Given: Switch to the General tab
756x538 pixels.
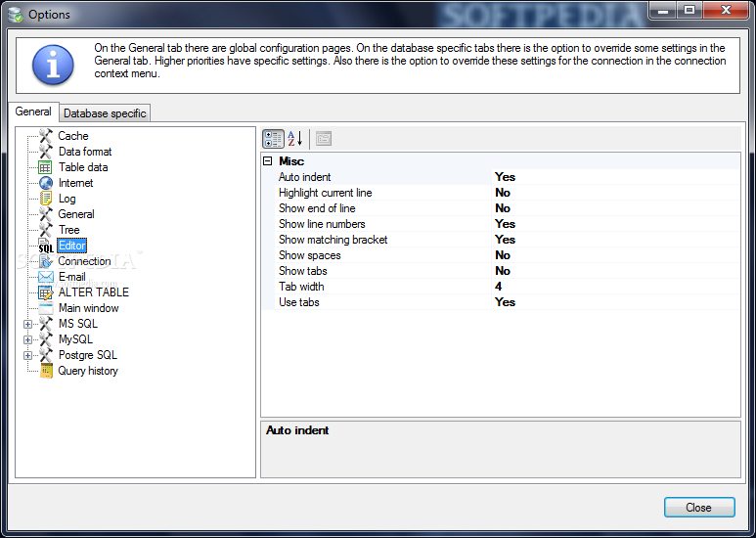Looking at the screenshot, I should pyautogui.click(x=33, y=112).
